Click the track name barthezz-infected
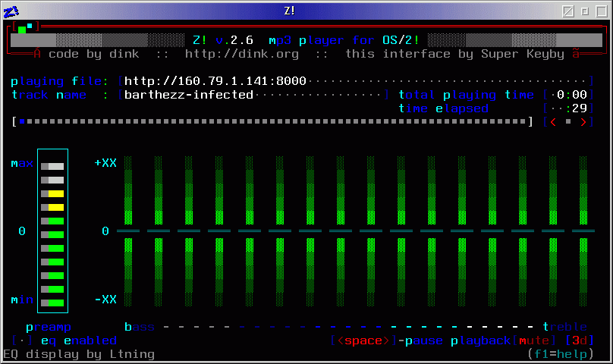The height and width of the screenshot is (364, 613). pyautogui.click(x=188, y=95)
